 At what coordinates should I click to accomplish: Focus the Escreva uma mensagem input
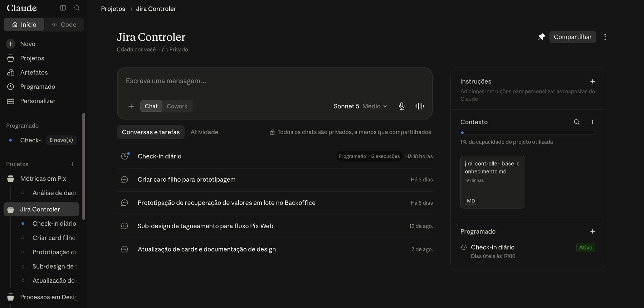(274, 81)
